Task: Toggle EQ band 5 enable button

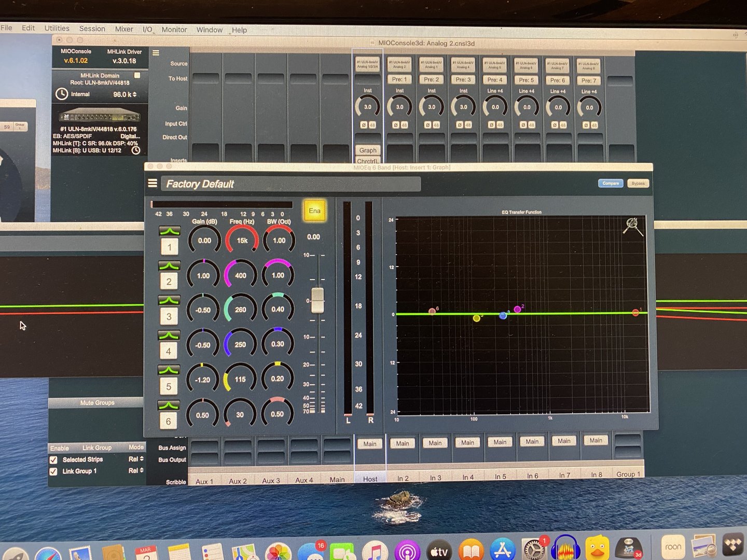Action: point(169,386)
